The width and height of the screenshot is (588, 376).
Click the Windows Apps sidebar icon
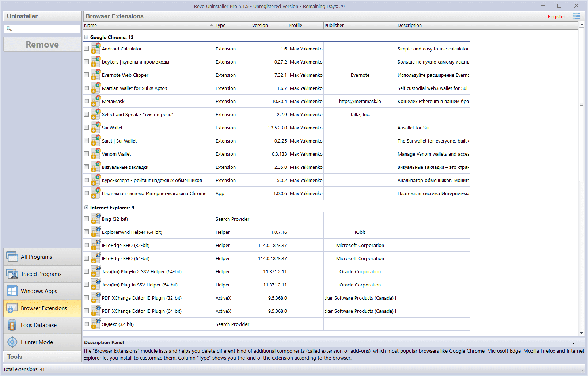[12, 291]
